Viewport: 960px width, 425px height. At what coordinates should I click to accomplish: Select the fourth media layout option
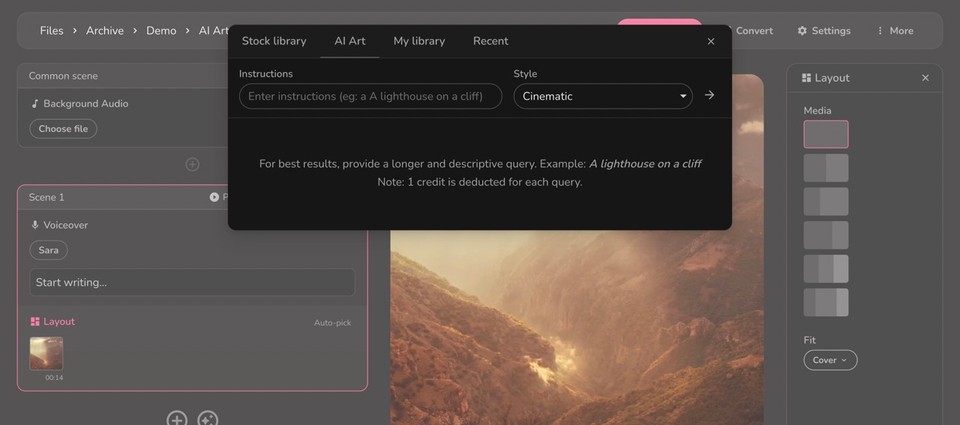(x=826, y=235)
